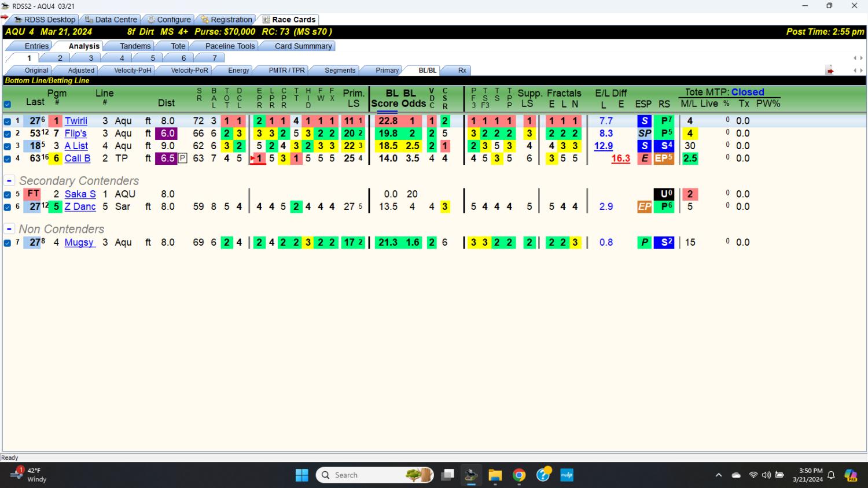Open the Call B horse link
The width and height of the screenshot is (868, 488).
(x=78, y=158)
